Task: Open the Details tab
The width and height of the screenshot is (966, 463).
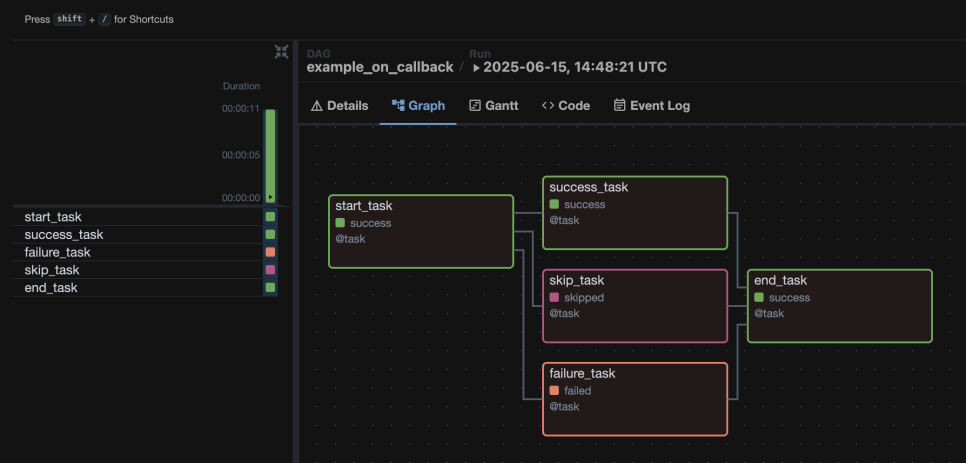Action: [339, 105]
